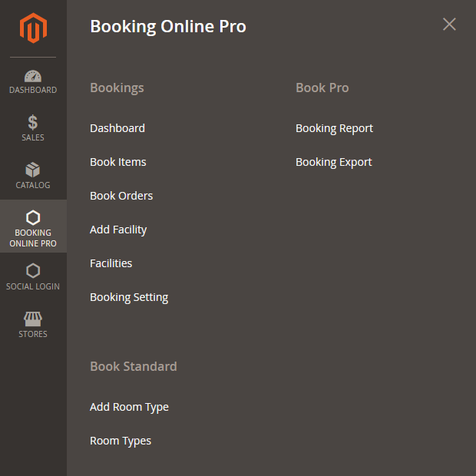The height and width of the screenshot is (476, 476).
Task: Open Sales dollar sign icon
Action: click(33, 122)
